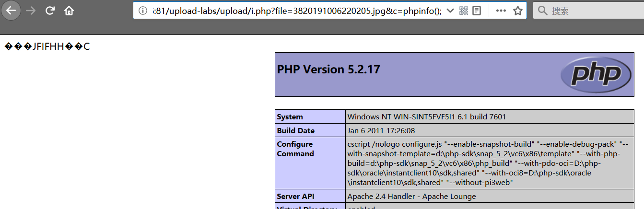Reload the current page
644x209 pixels.
(x=50, y=11)
